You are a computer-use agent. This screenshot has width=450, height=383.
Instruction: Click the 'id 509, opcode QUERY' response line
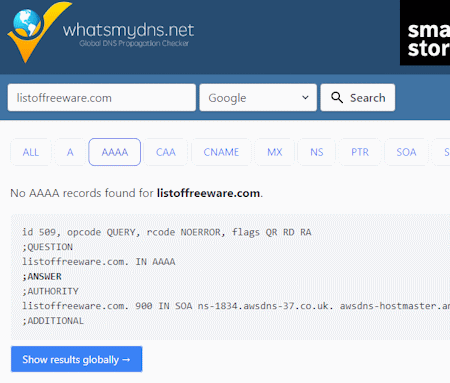pyautogui.click(x=167, y=232)
